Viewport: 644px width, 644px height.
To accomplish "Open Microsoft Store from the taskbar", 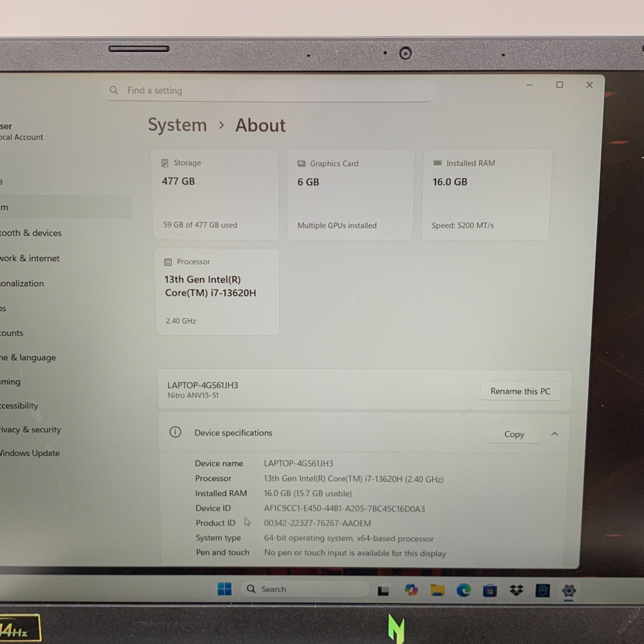I will (489, 591).
